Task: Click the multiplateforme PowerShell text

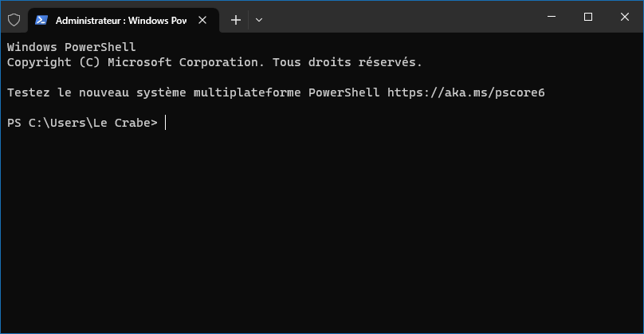Action: (x=287, y=92)
